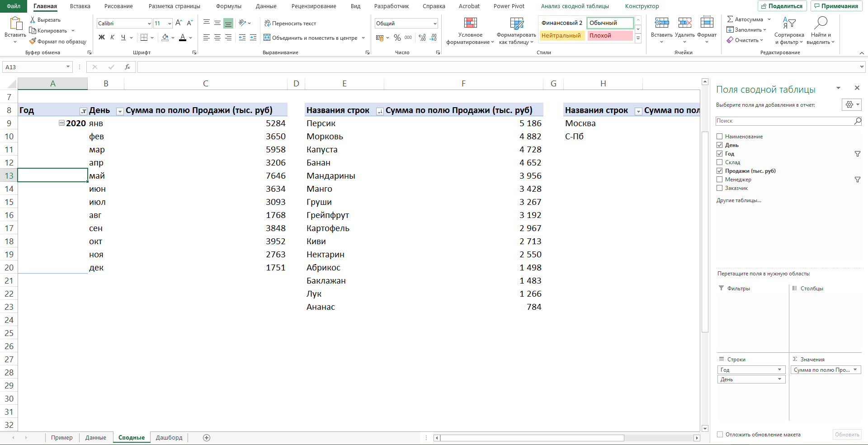Open the Формулы ribbon tab
Screen dimensions: 868x445
[228, 6]
